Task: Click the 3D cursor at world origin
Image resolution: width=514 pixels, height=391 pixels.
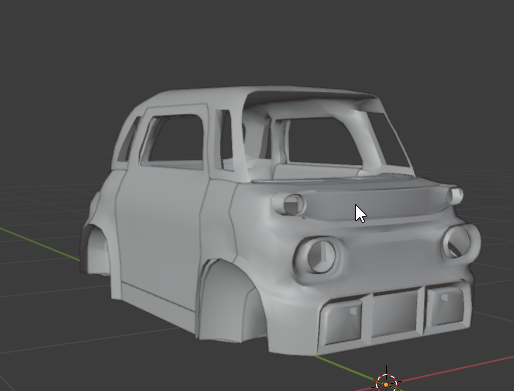Action: point(386,384)
